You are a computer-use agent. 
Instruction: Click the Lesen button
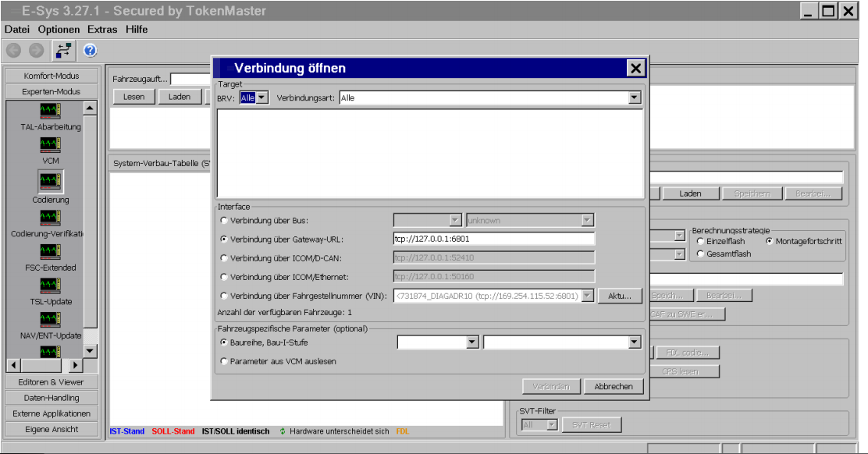click(134, 97)
